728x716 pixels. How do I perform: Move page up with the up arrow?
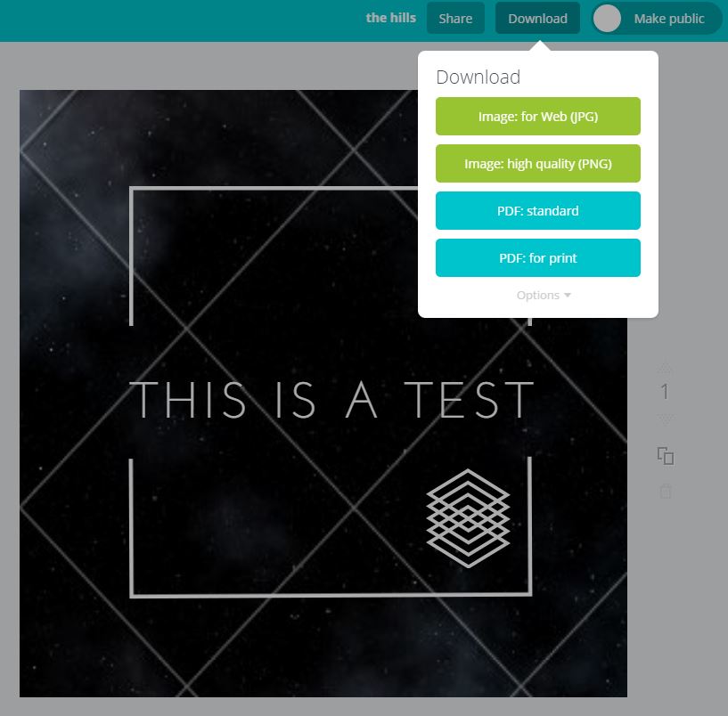[x=665, y=367]
